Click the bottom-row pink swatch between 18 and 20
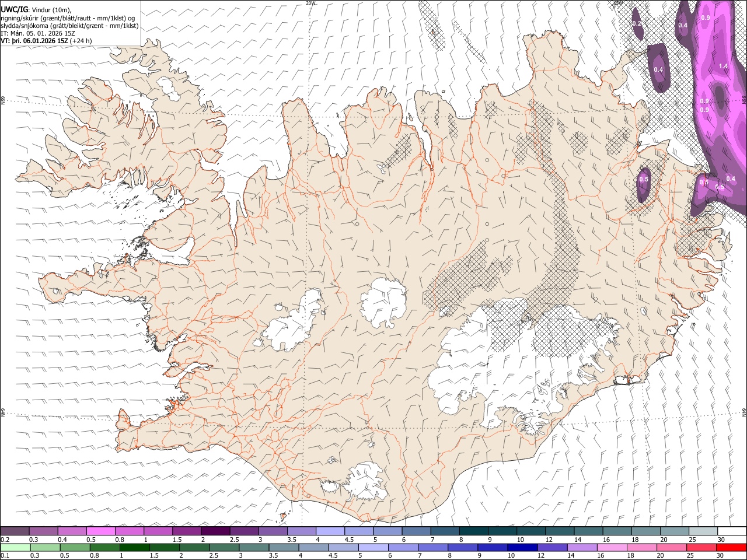 pos(641,548)
